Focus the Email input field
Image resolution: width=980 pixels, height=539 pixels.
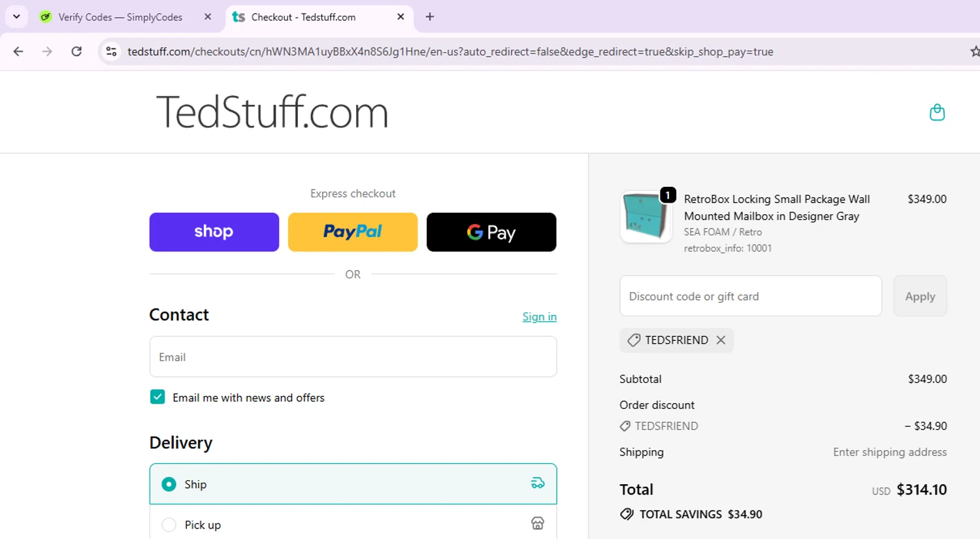pyautogui.click(x=353, y=357)
